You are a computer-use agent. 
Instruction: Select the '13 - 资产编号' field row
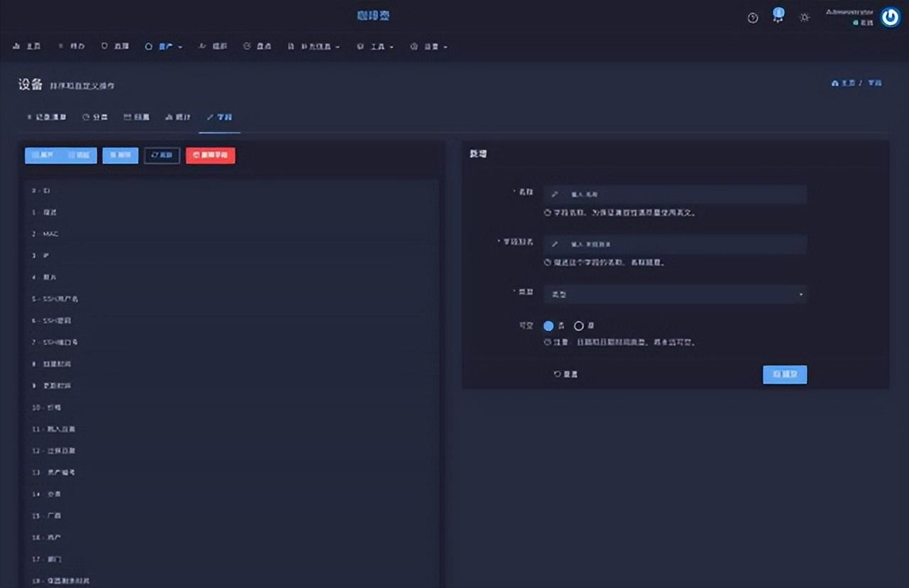click(x=232, y=472)
